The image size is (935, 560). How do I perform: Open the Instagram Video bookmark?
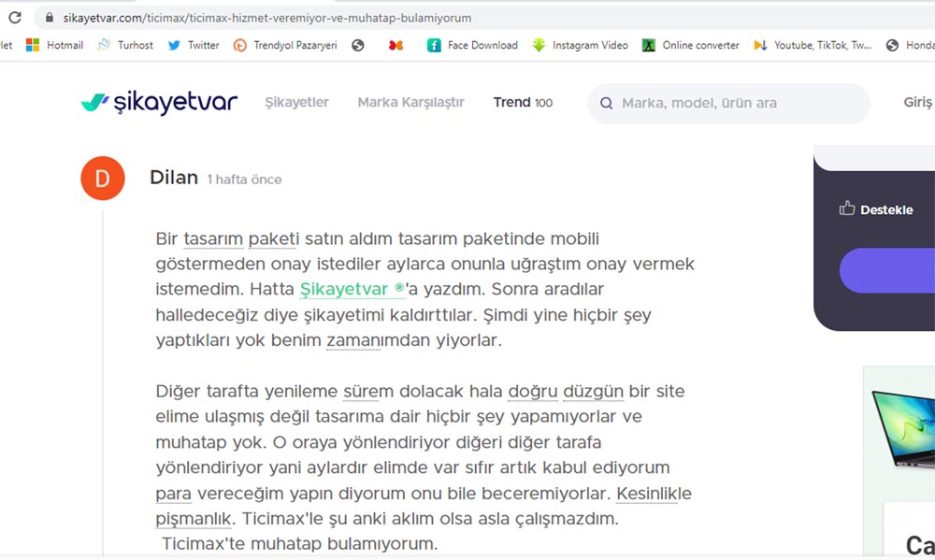[x=580, y=45]
